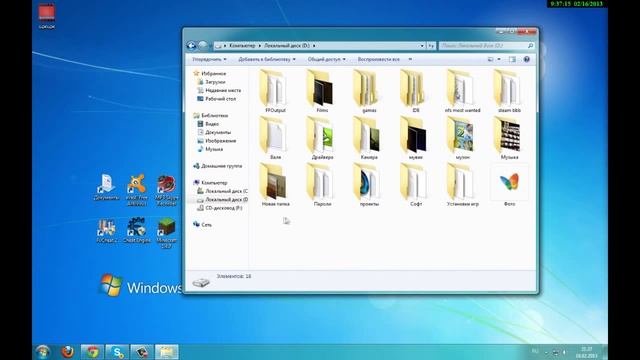Select the avast! Free Antivirus desktop shortcut
The image size is (640, 360).
pyautogui.click(x=137, y=190)
